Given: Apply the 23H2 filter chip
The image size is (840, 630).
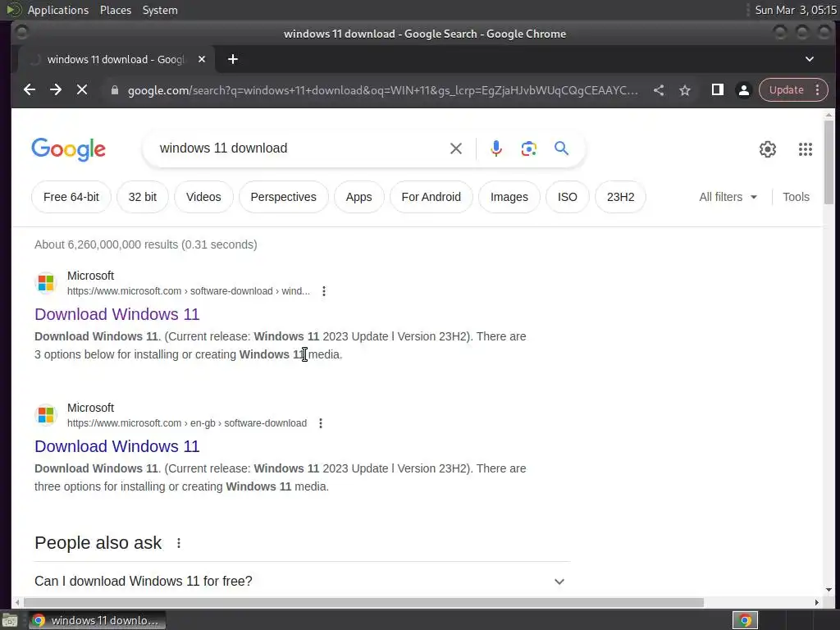Looking at the screenshot, I should click(x=620, y=197).
